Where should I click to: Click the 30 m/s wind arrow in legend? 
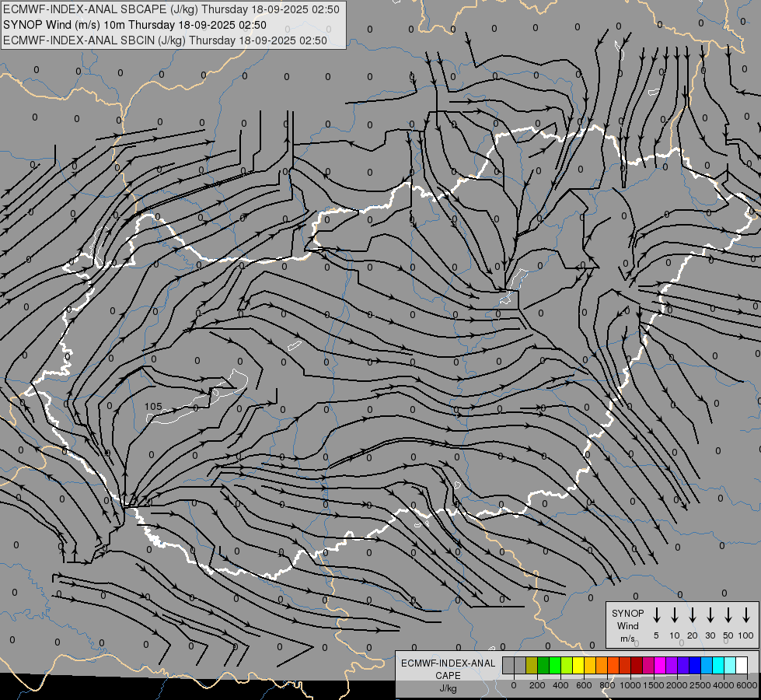710,615
